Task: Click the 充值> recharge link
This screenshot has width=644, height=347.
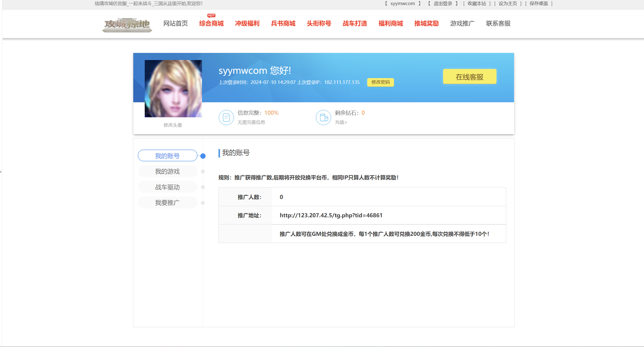Action: point(341,122)
